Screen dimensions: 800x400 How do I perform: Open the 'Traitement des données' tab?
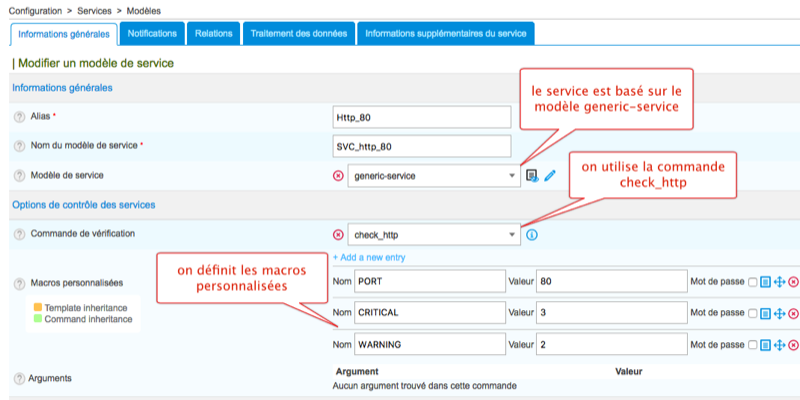point(297,33)
